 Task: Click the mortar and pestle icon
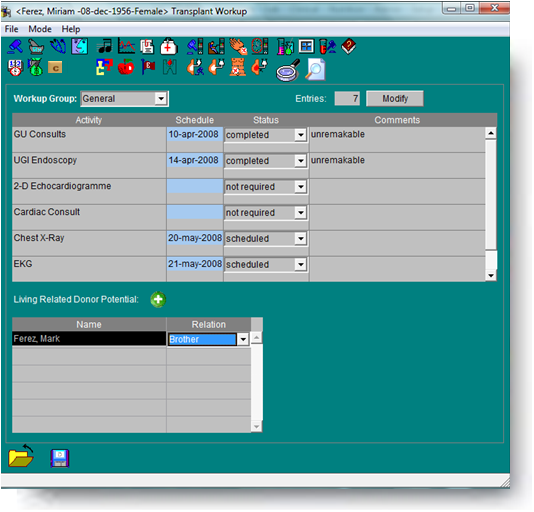click(x=36, y=47)
